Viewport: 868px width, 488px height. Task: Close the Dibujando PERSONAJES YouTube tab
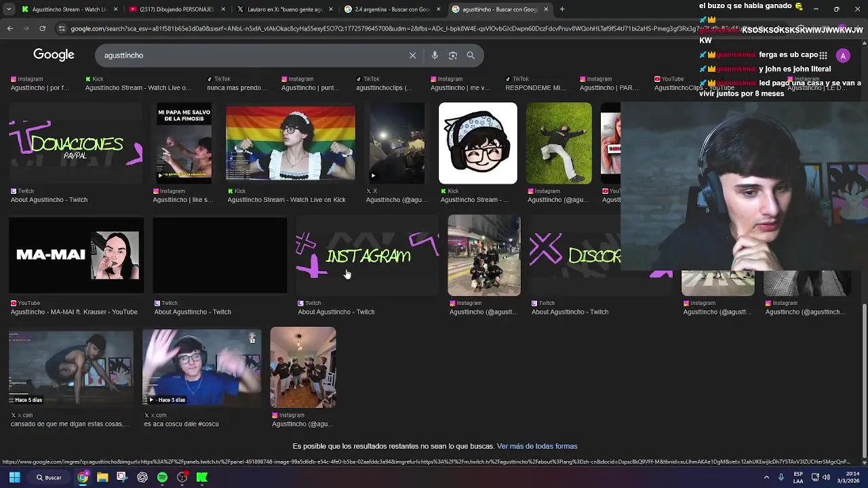point(223,9)
